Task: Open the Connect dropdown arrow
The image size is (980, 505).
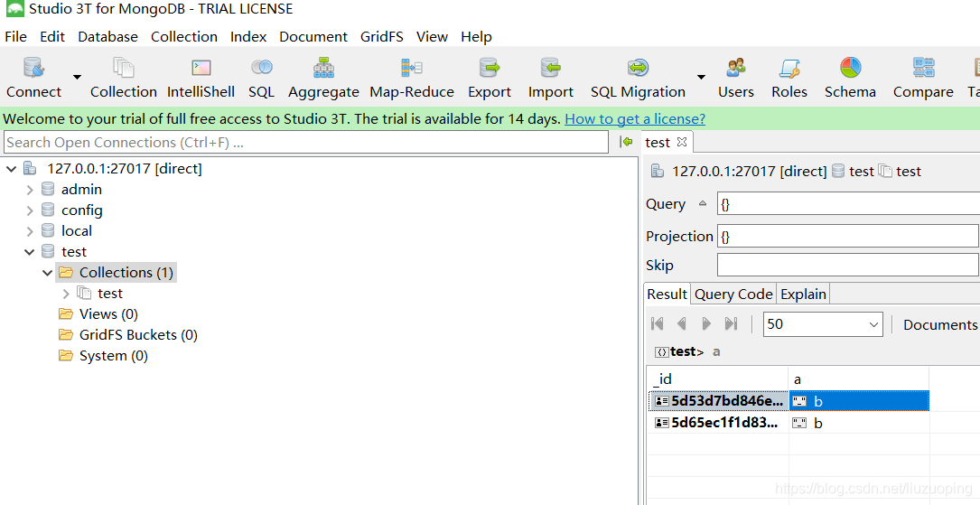Action: click(77, 78)
